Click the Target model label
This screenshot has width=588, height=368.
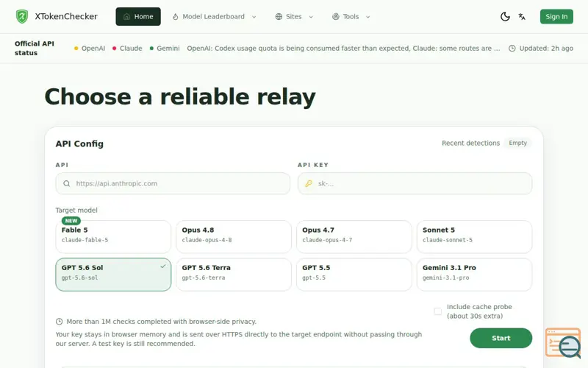click(76, 210)
